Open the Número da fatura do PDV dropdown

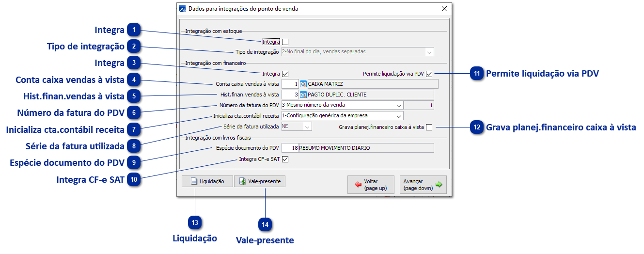point(398,105)
